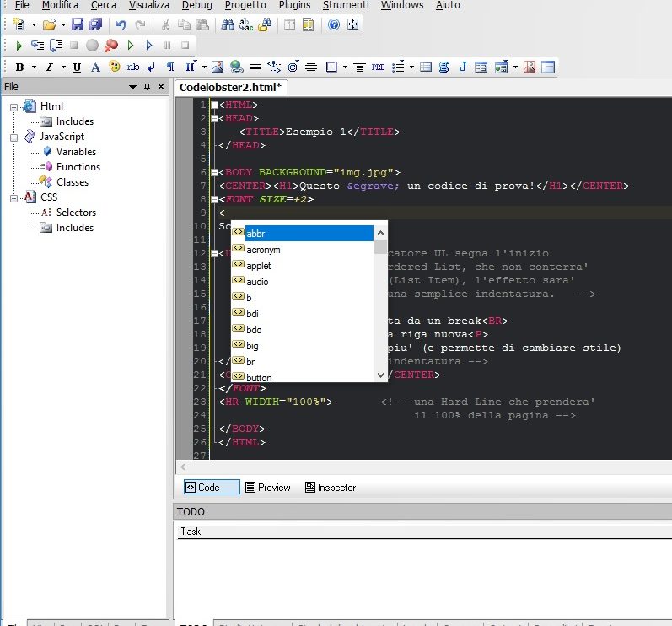Viewport: 672px width, 626px height.
Task: Select 'acronym' from the autocomplete list
Action: pos(263,250)
